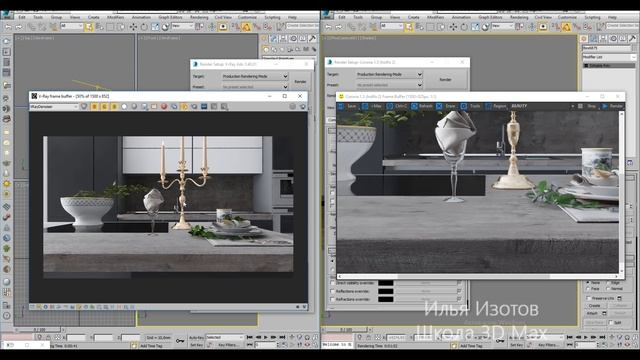Play animation in left window

point(265,338)
